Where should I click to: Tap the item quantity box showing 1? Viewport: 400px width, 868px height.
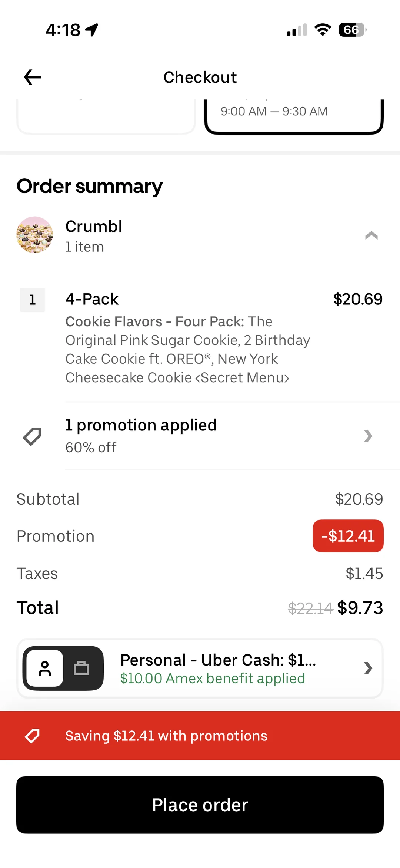point(33,300)
